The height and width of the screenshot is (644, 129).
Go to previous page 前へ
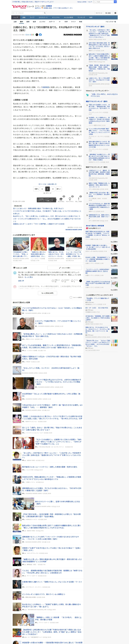(x=36, y=189)
